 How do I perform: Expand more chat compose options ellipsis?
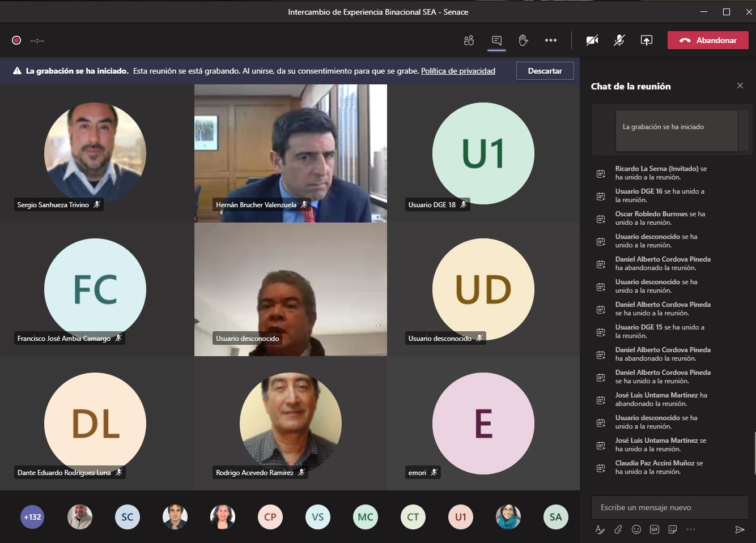690,529
